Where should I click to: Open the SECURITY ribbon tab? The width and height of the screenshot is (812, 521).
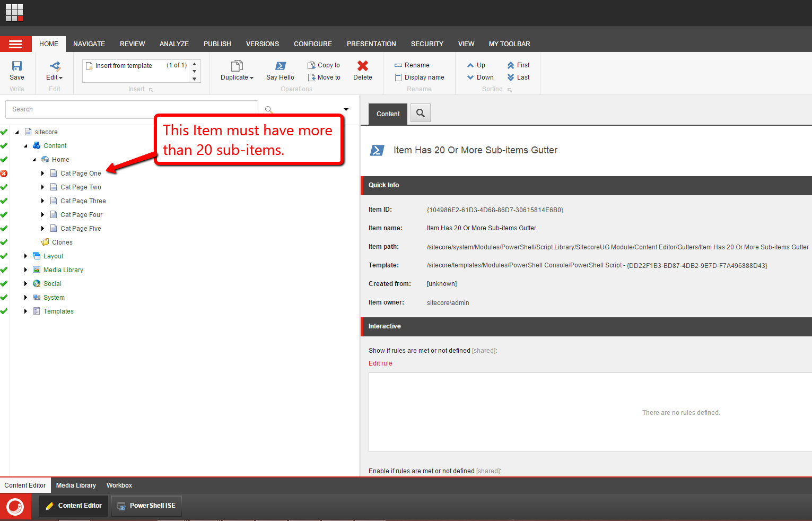click(427, 44)
